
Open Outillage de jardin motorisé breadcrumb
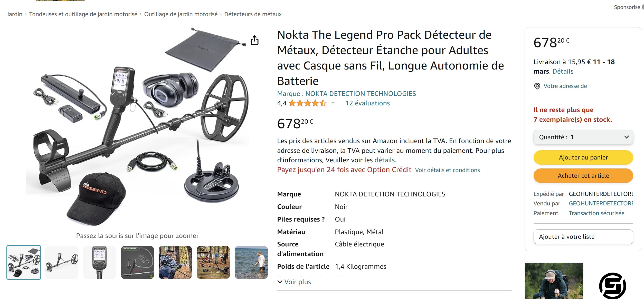(x=181, y=14)
